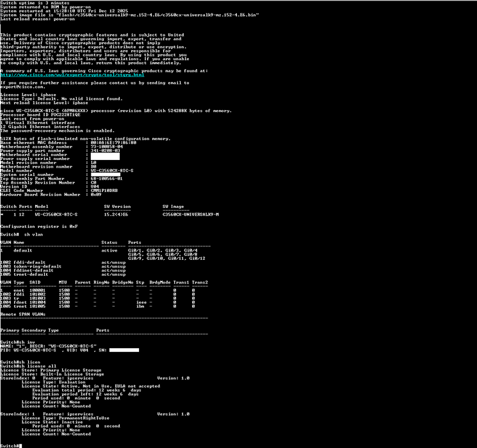Click 'License Store: Primary License Store' line
Image resolution: width=477 pixels, height=448 pixels.
pos(51,370)
